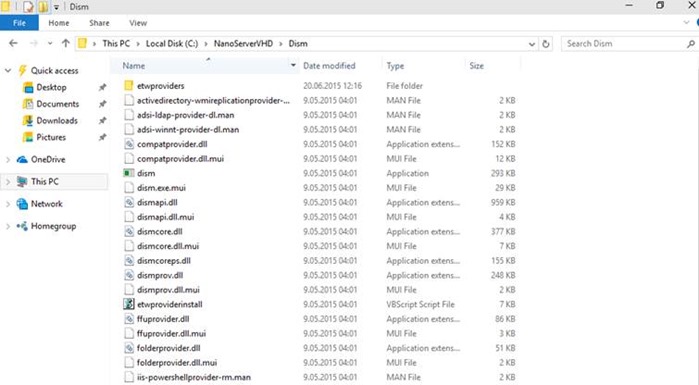699x385 pixels.
Task: Select file adsi-winnt-provider-dl.man
Action: pos(188,130)
